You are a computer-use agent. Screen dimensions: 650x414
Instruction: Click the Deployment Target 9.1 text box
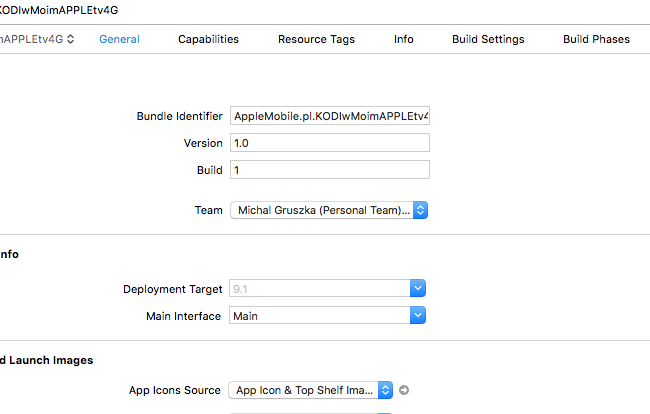[318, 288]
